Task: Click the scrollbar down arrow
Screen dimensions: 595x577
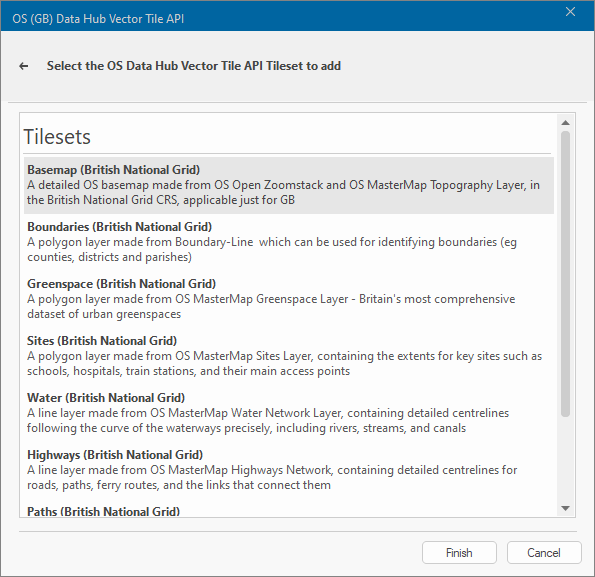Action: click(x=565, y=508)
